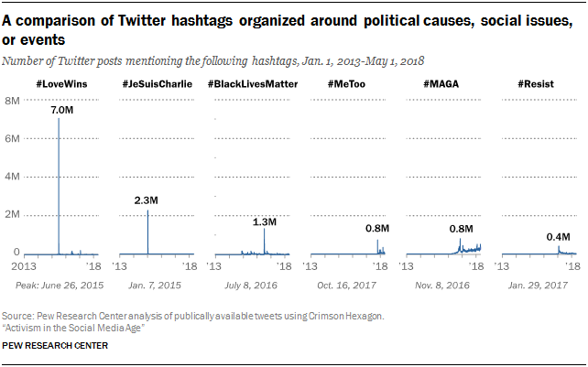Select the #MAGA hashtag title

point(443,85)
